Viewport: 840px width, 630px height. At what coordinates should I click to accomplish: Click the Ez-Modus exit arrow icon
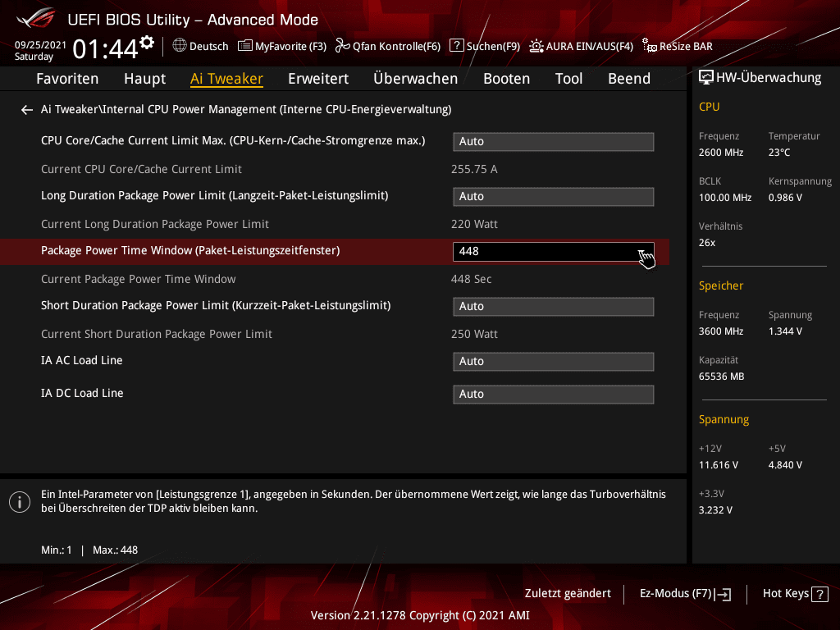(x=723, y=594)
